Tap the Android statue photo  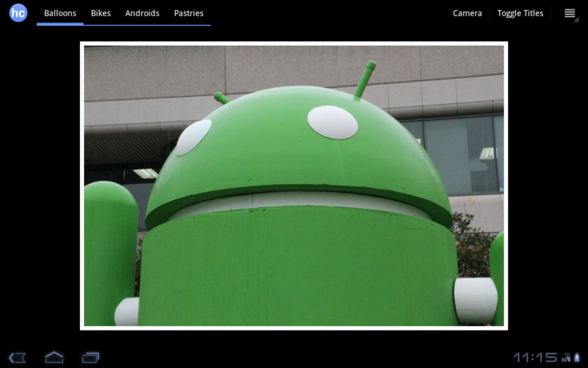pos(294,186)
